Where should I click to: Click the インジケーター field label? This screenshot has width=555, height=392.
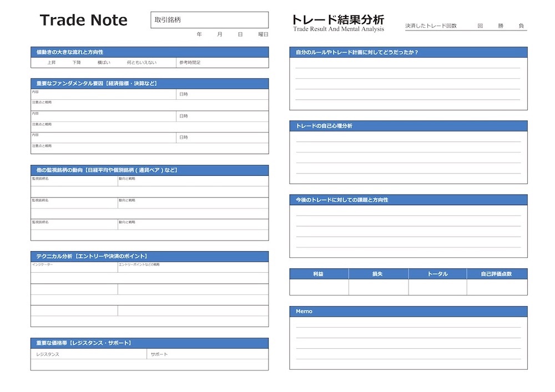pyautogui.click(x=43, y=264)
